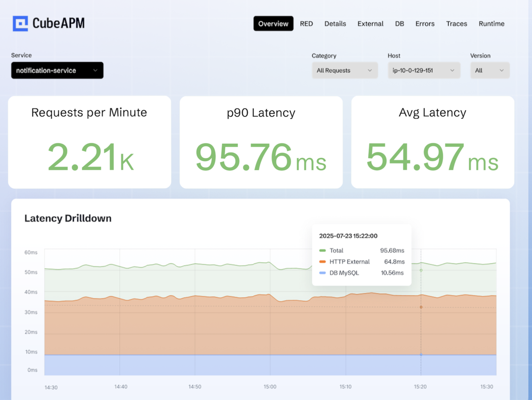Open the Version All dropdown
Viewport: 532px width, 400px height.
[489, 70]
